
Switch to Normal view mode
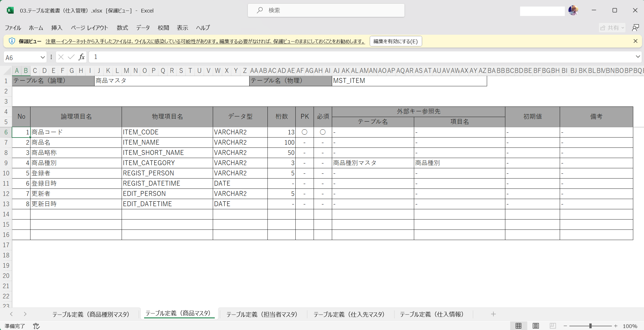click(518, 326)
